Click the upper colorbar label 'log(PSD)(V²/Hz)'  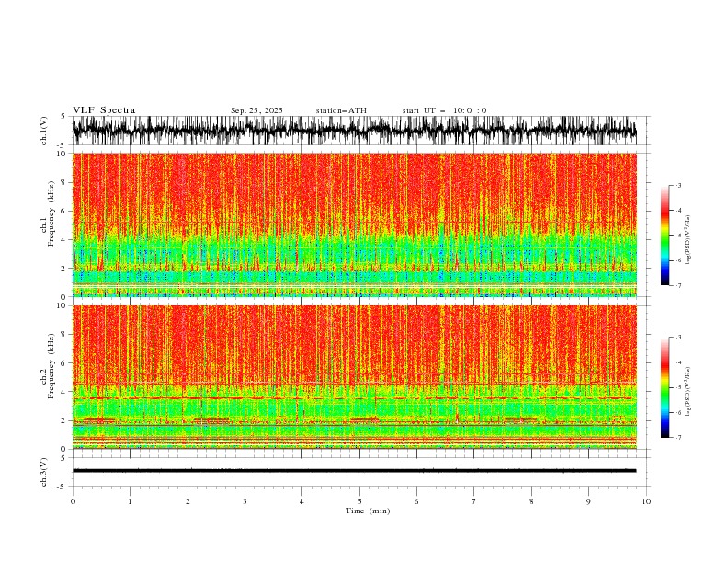click(688, 240)
